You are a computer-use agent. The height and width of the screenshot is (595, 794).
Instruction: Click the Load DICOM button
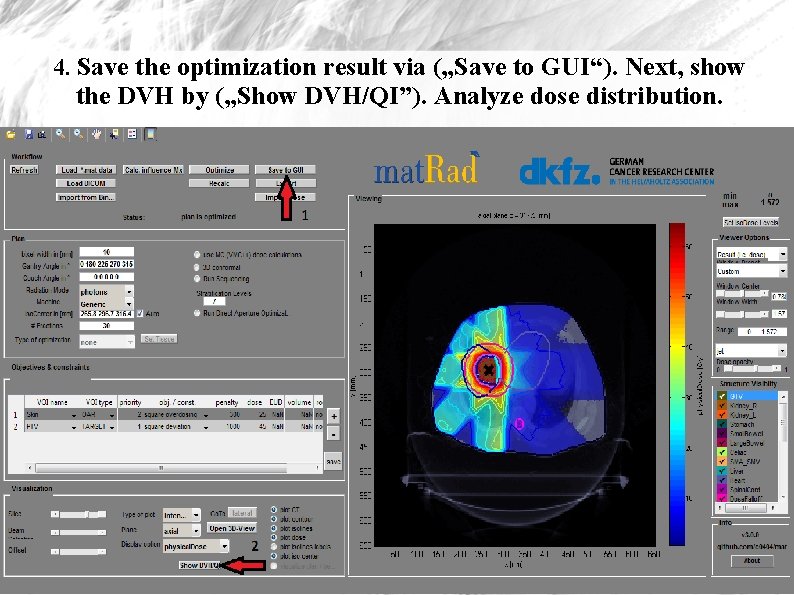point(86,183)
